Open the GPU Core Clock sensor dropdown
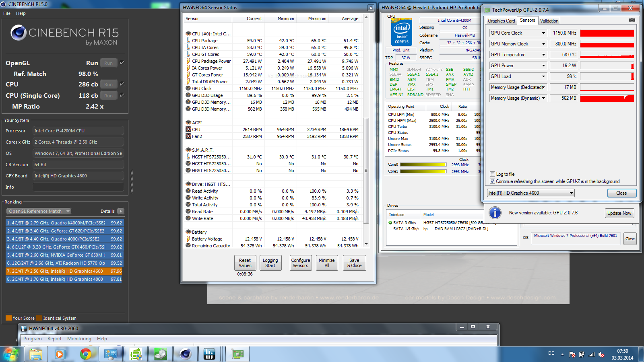This screenshot has width=644, height=362. pos(543,33)
